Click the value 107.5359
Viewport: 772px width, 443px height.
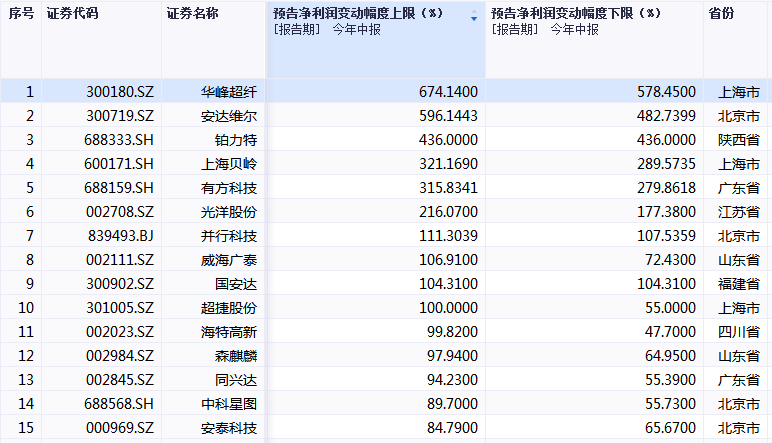pos(666,236)
